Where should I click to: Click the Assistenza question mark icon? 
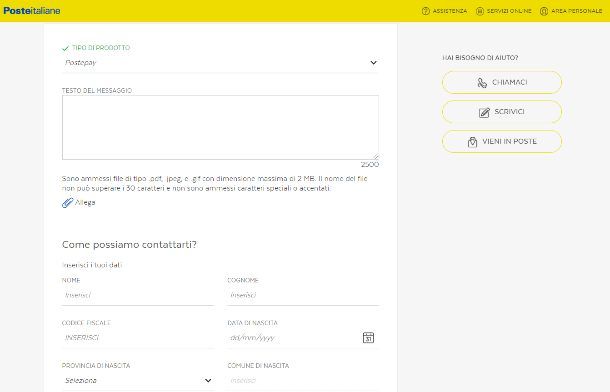pos(426,11)
